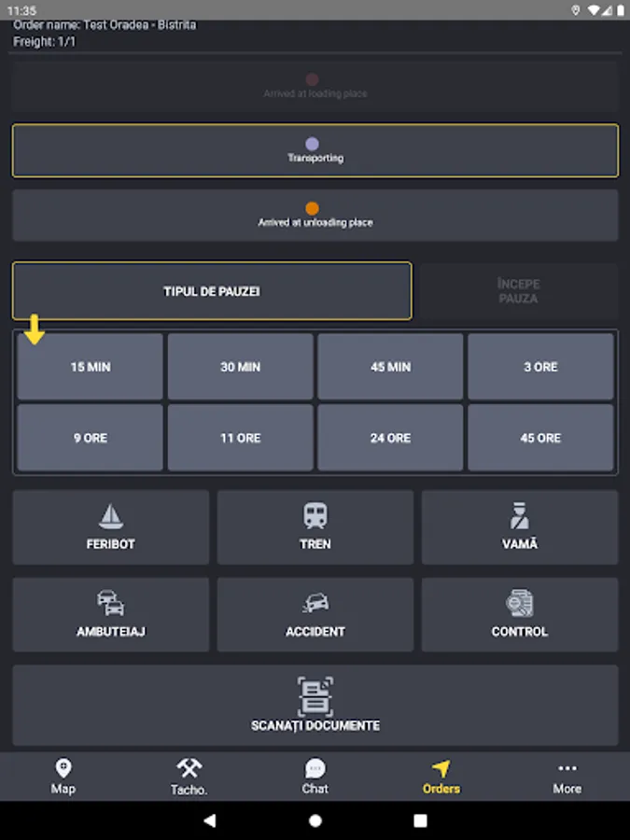Image resolution: width=630 pixels, height=840 pixels.
Task: Open the More menu tab
Action: pos(567,777)
